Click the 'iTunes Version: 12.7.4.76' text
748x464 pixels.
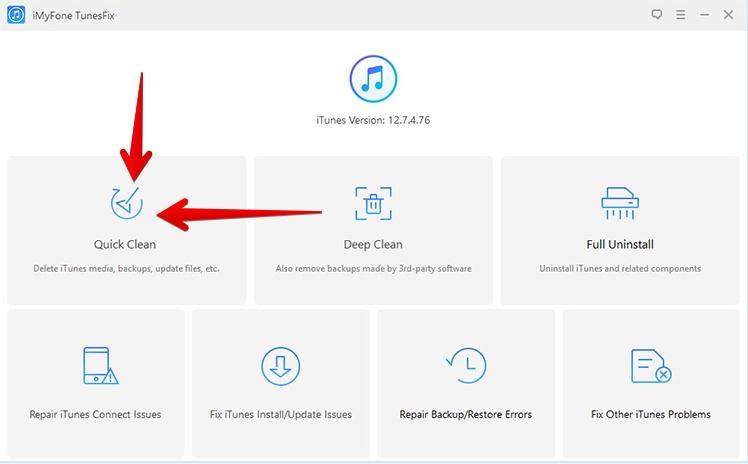[373, 120]
